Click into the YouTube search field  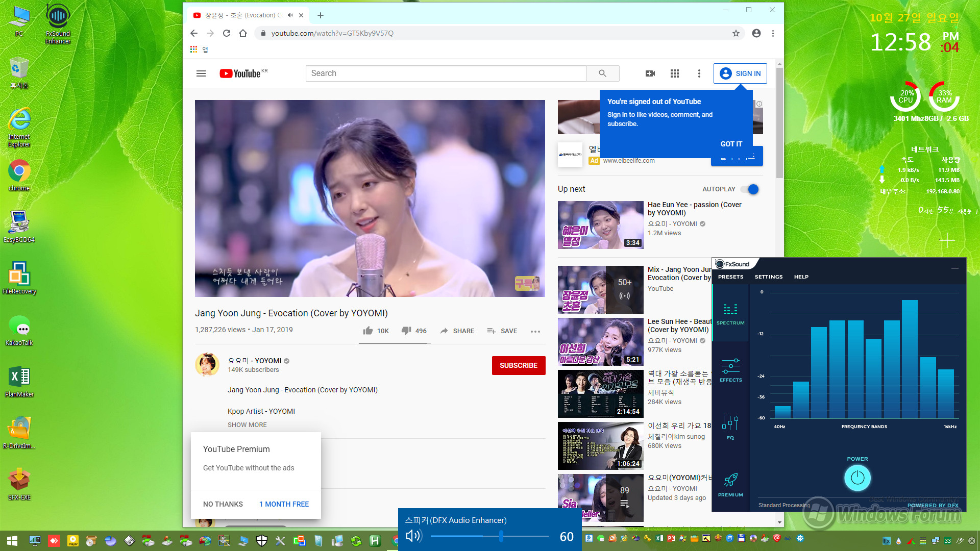click(x=446, y=73)
